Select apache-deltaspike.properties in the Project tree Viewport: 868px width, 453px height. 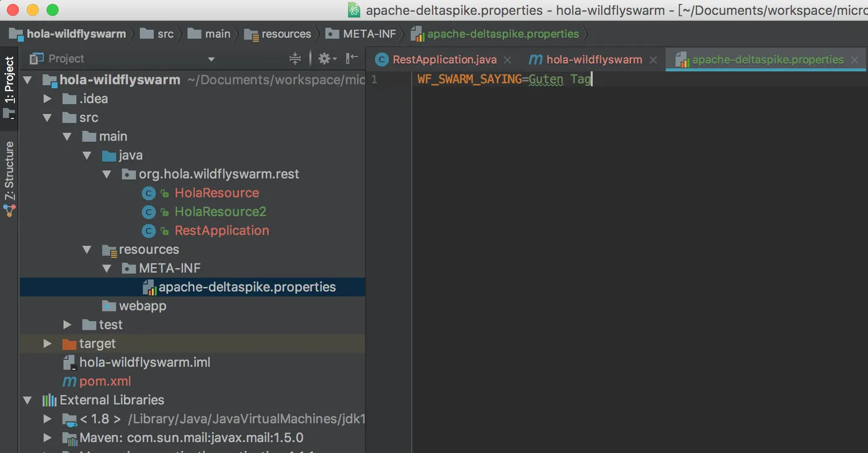click(x=247, y=288)
